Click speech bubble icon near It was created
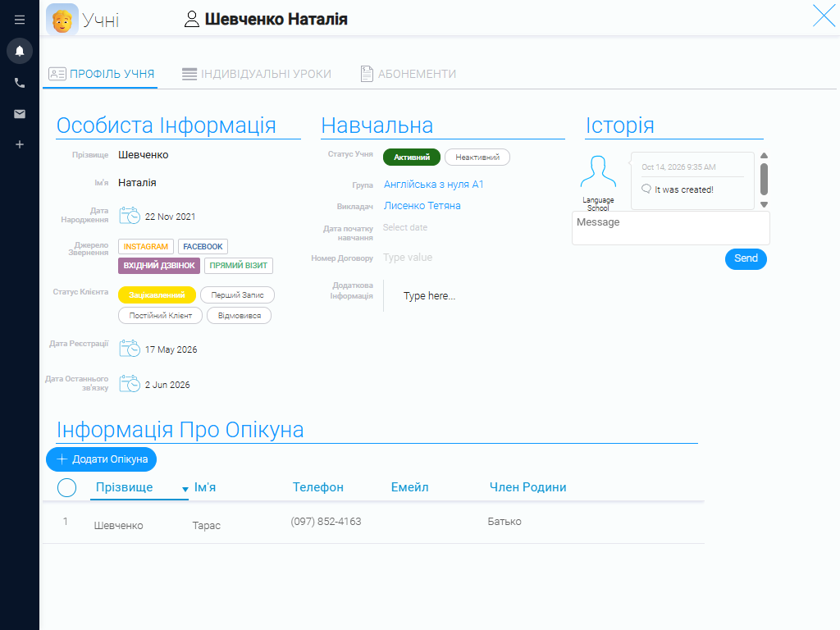Image resolution: width=840 pixels, height=630 pixels. (x=646, y=189)
